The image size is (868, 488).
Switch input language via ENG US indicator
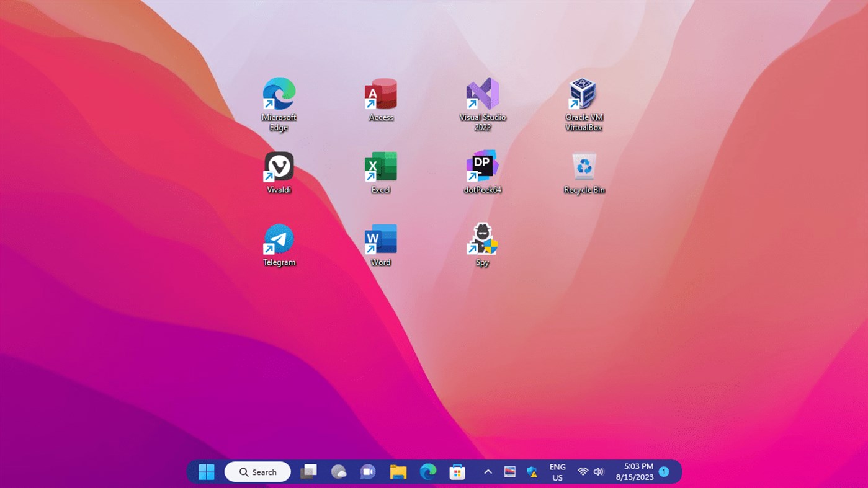[x=557, y=472]
